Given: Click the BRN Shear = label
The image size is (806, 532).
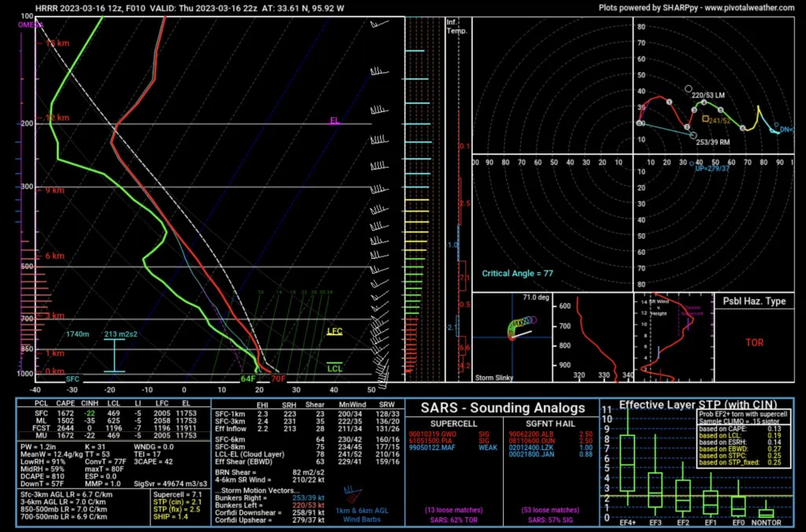Looking at the screenshot, I should coord(235,472).
